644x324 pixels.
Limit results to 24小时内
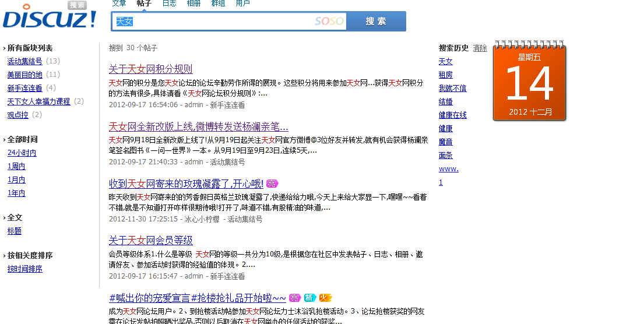pyautogui.click(x=22, y=153)
